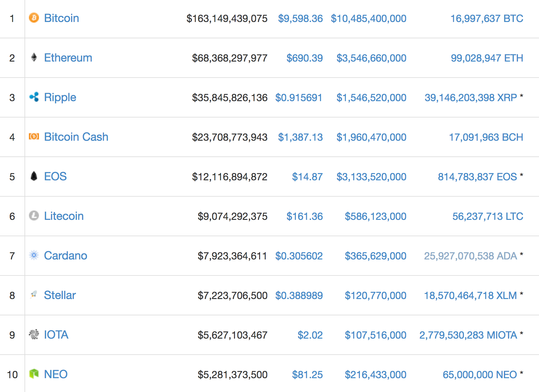Click Stellar price $0.388989
The image size is (539, 392).
tap(299, 296)
